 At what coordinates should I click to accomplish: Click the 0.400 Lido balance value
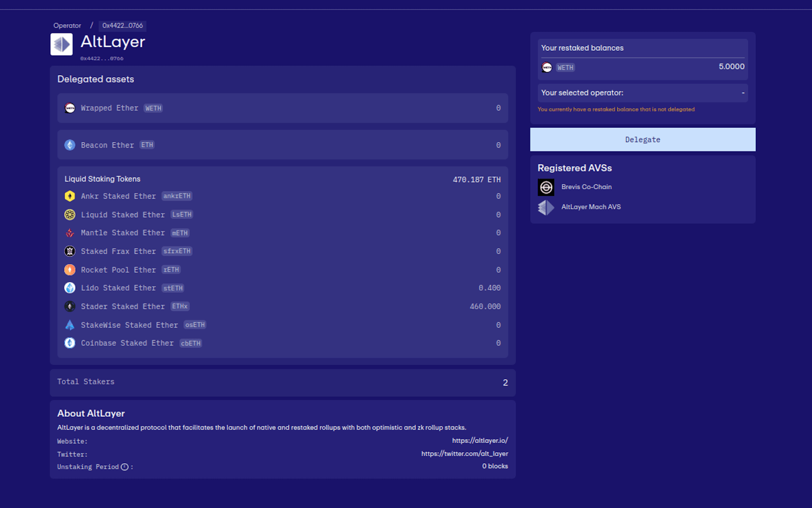click(489, 288)
